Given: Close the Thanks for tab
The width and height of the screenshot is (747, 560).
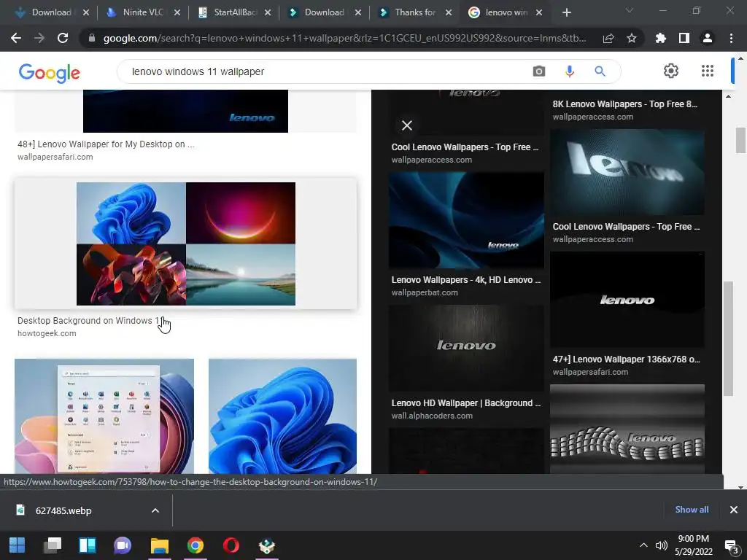Looking at the screenshot, I should tap(449, 12).
